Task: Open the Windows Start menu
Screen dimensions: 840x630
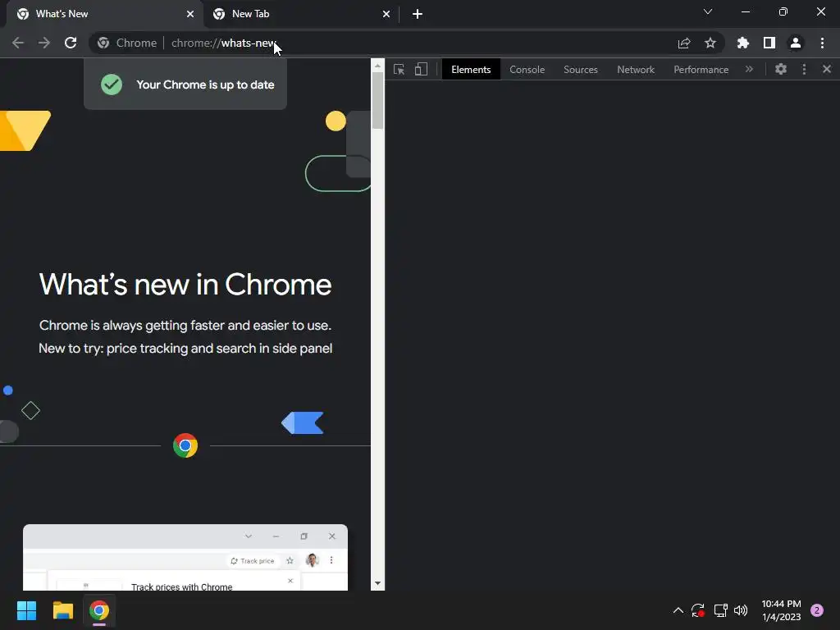Action: click(x=26, y=610)
